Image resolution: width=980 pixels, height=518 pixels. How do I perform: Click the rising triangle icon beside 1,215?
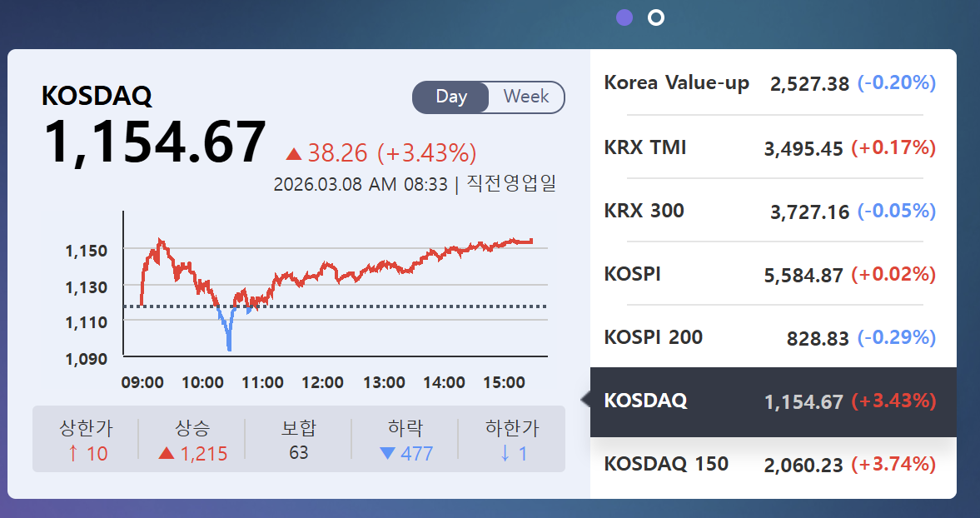[167, 453]
